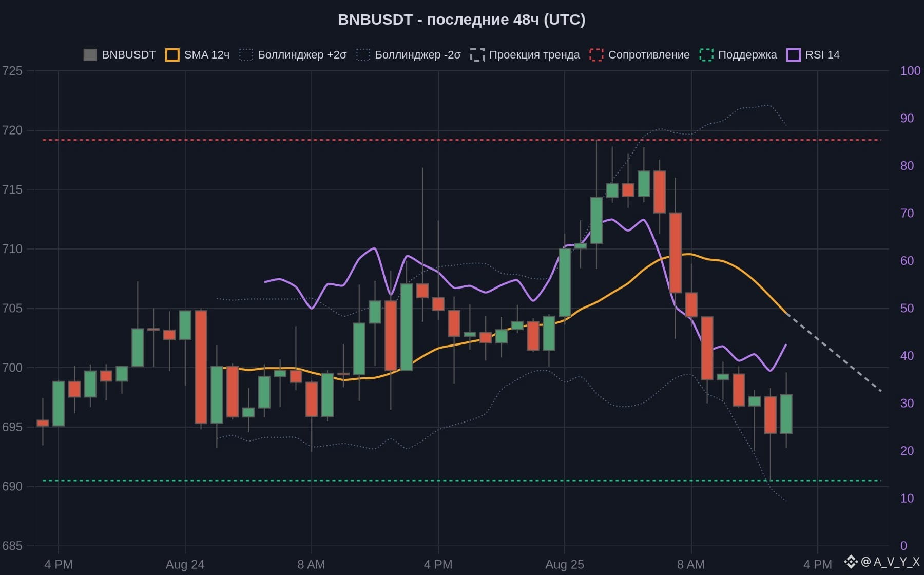Click the RSI axis value 70
This screenshot has height=575, width=924.
(x=907, y=213)
